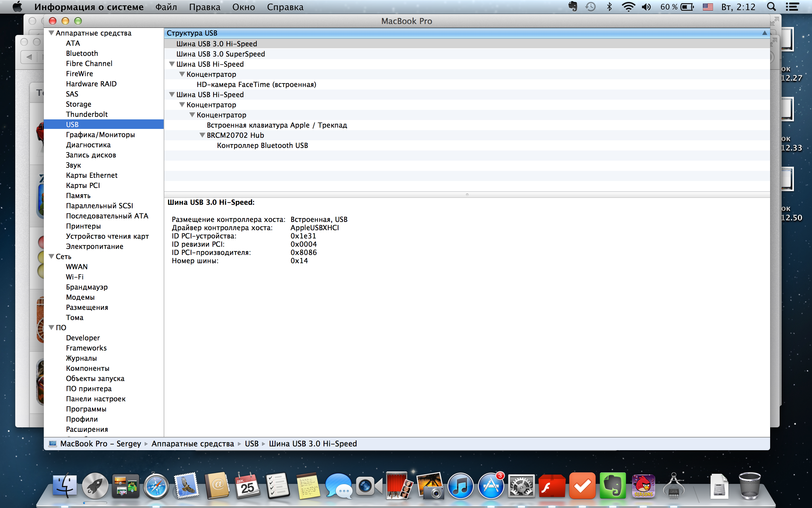Viewport: 812px width, 508px height.
Task: Click Аппаратные средства in path bar
Action: [x=193, y=444]
